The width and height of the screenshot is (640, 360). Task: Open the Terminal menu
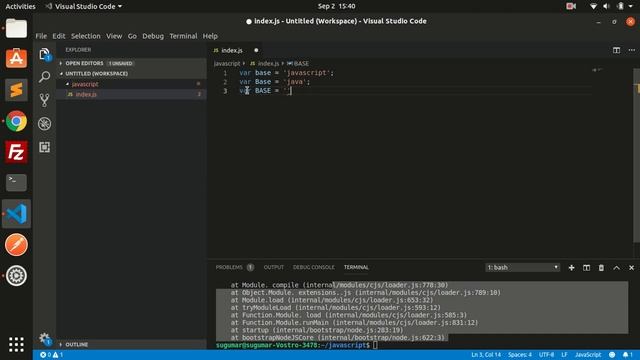pyautogui.click(x=183, y=36)
